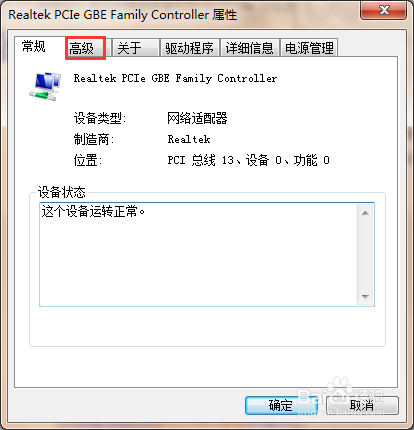The width and height of the screenshot is (414, 430).
Task: Click the 确定 button
Action: point(281,405)
